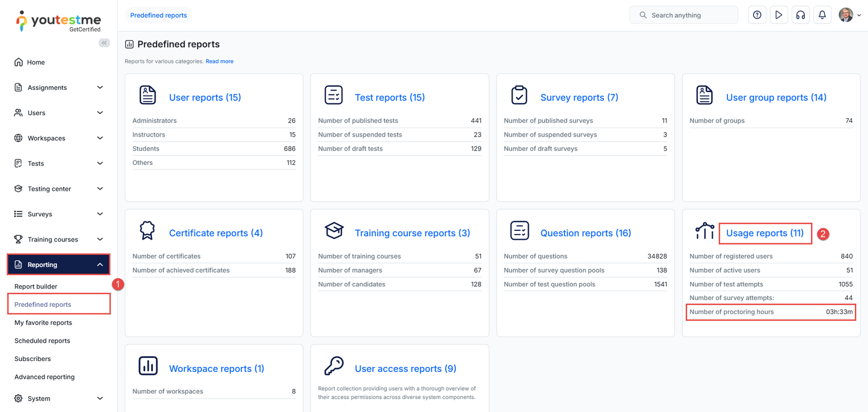Click the help question mark icon
The image size is (868, 412).
[x=757, y=15]
